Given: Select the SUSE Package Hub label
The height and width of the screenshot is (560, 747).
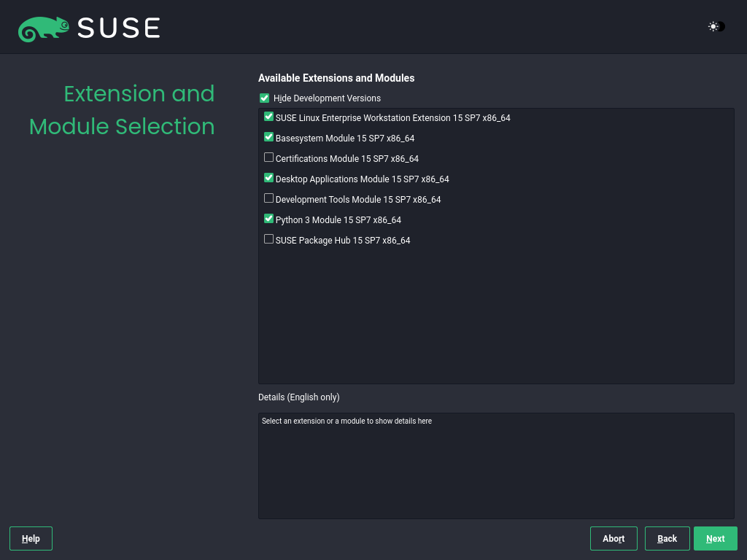Looking at the screenshot, I should pos(343,240).
